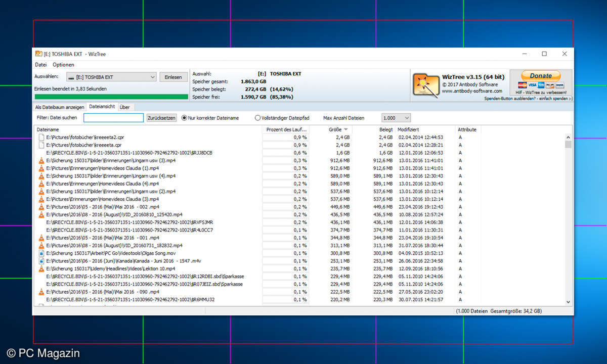Select the $R4L0CC7 recycle bin row
This screenshot has height=364, width=607.
tap(299, 230)
